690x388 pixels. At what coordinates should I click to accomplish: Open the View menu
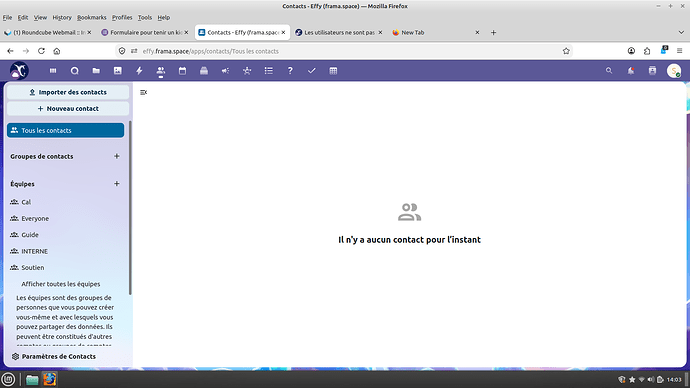(40, 18)
